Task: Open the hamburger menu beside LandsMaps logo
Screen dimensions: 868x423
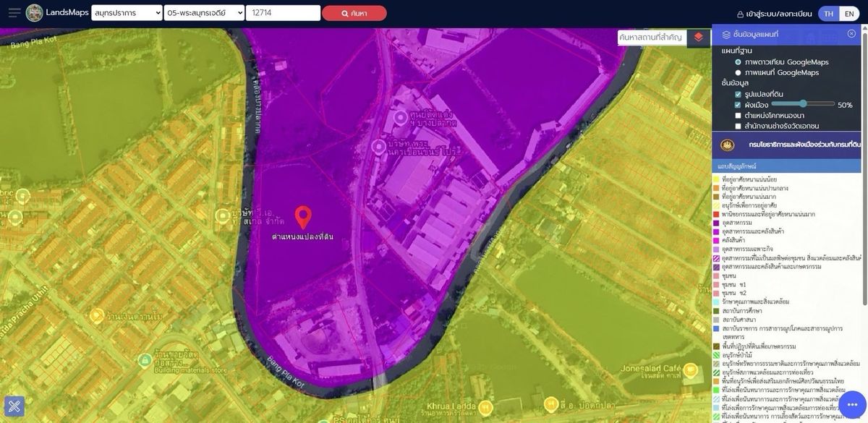Action: pyautogui.click(x=14, y=13)
